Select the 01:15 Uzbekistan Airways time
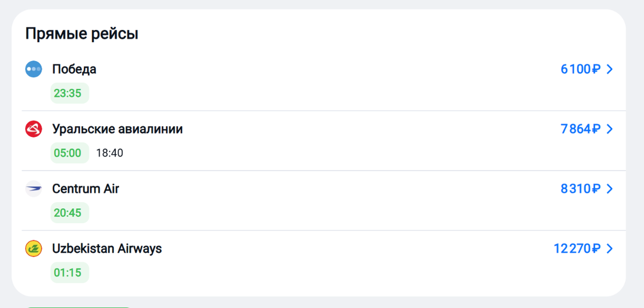 coord(68,273)
